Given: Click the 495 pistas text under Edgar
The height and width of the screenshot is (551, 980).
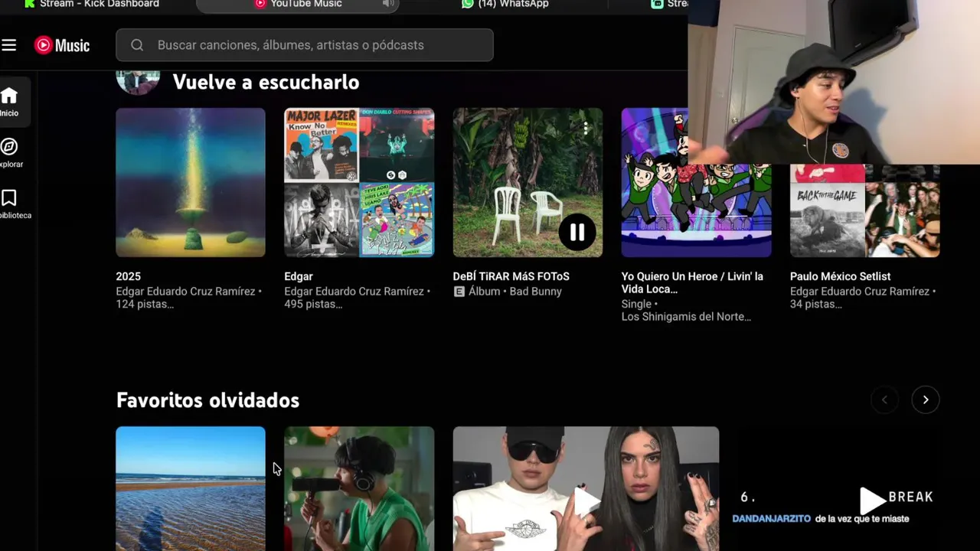Looking at the screenshot, I should click(x=313, y=305).
